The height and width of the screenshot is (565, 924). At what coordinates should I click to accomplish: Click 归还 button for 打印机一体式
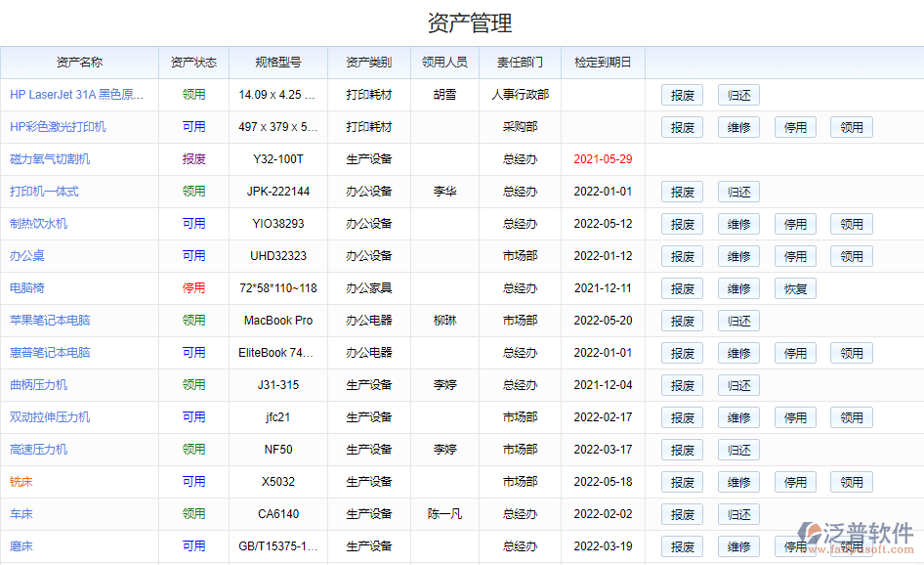[738, 192]
